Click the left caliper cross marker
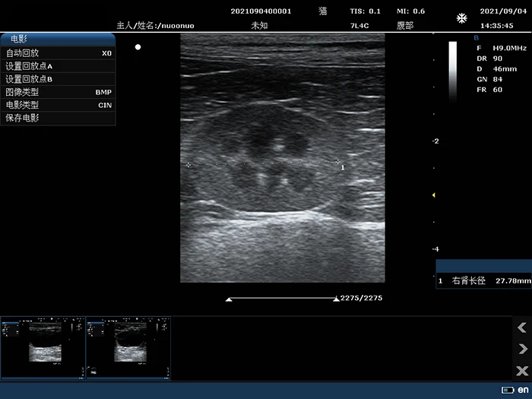The height and width of the screenshot is (399, 532). (x=188, y=164)
